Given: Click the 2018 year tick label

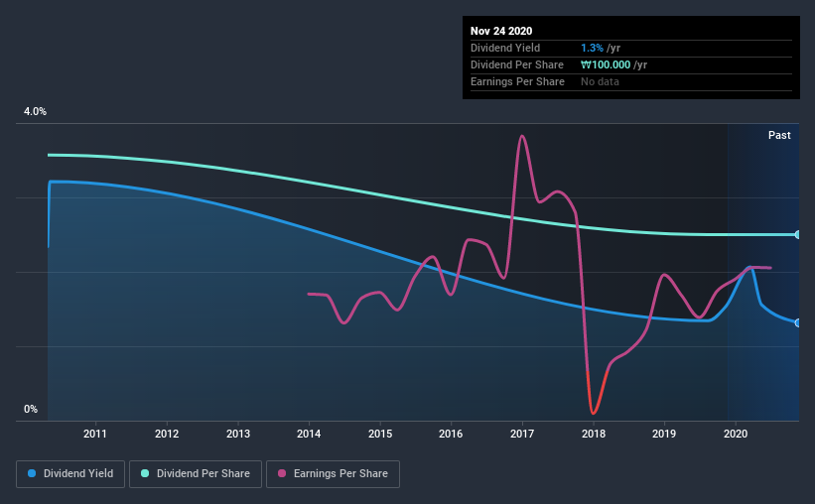Looking at the screenshot, I should (x=594, y=434).
